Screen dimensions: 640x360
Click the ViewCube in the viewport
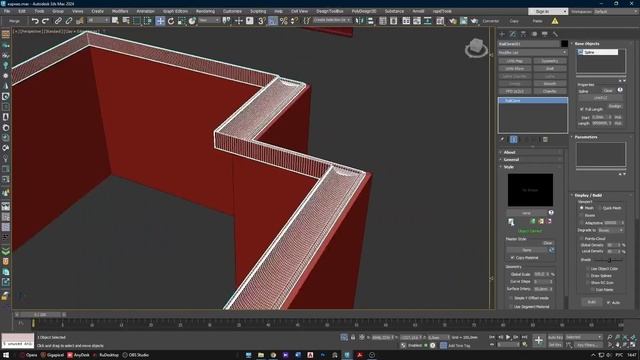[476, 47]
